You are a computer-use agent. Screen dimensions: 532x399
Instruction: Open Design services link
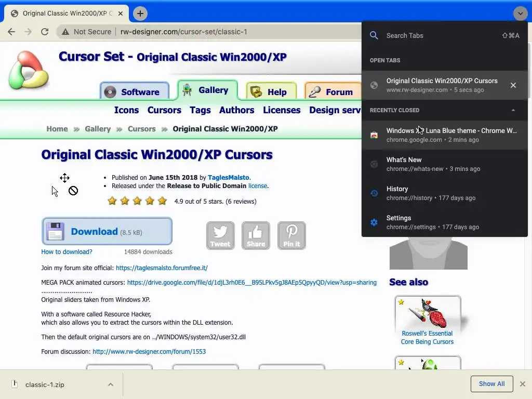click(335, 110)
